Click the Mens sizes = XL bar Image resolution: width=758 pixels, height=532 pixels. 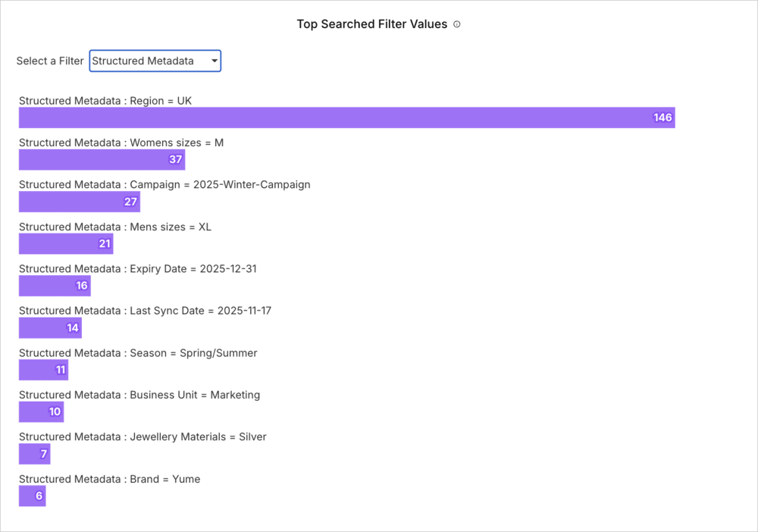[64, 243]
